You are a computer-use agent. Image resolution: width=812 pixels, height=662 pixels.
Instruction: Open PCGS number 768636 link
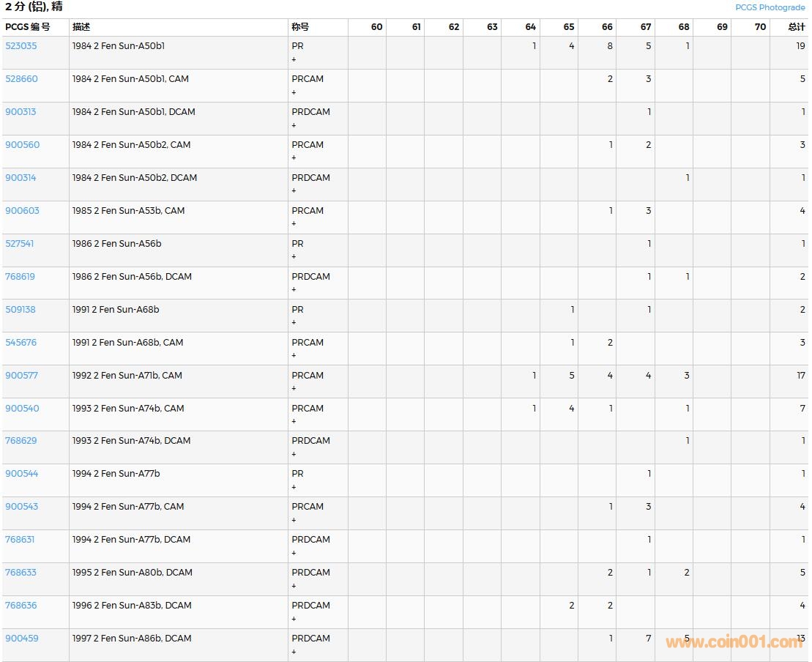pyautogui.click(x=21, y=605)
